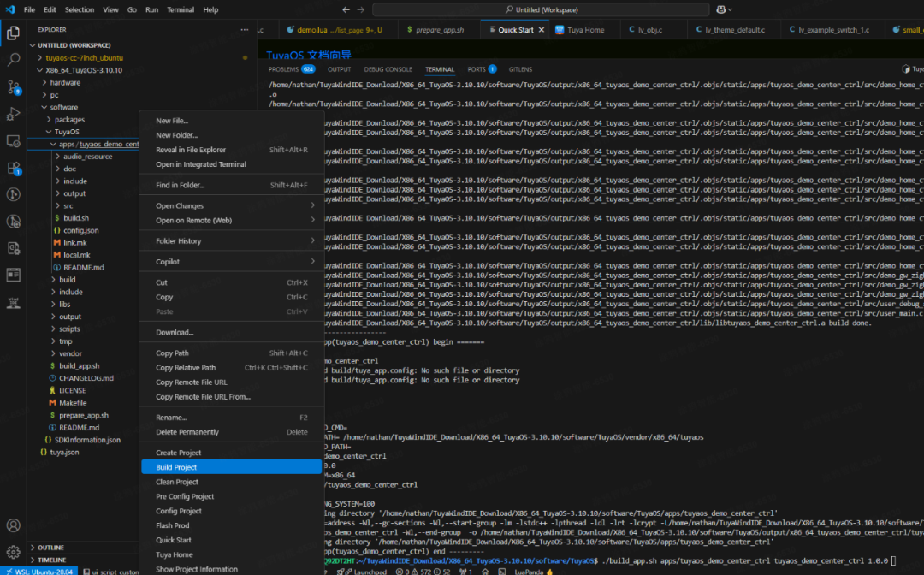Open CHANGELOG.md in the file tree
The width and height of the screenshot is (924, 575).
coord(86,378)
